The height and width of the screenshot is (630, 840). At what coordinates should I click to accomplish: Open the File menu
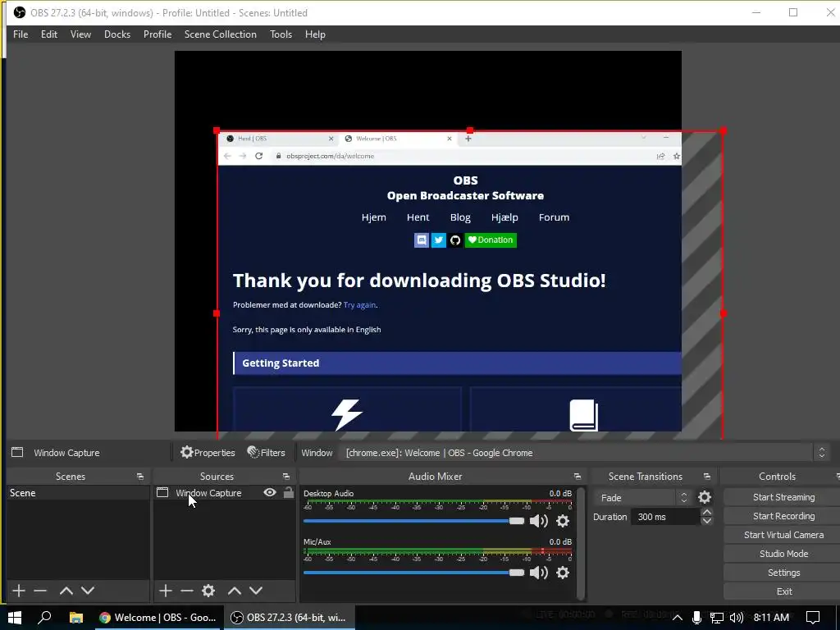coord(21,34)
